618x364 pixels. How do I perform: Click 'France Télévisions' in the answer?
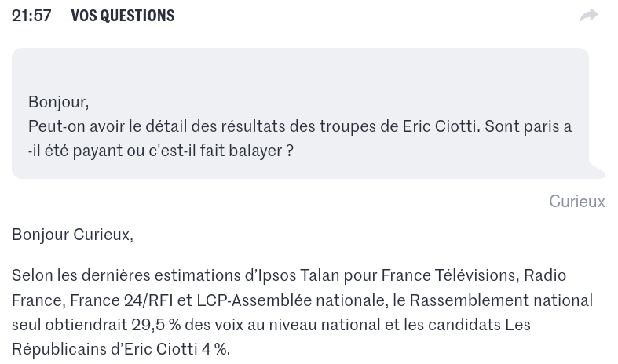(x=449, y=275)
